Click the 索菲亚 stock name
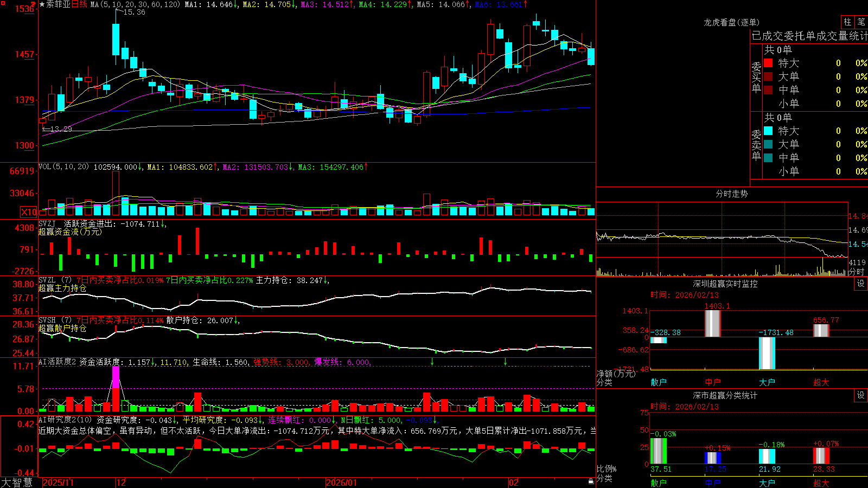The width and height of the screenshot is (868, 488). (x=59, y=4)
